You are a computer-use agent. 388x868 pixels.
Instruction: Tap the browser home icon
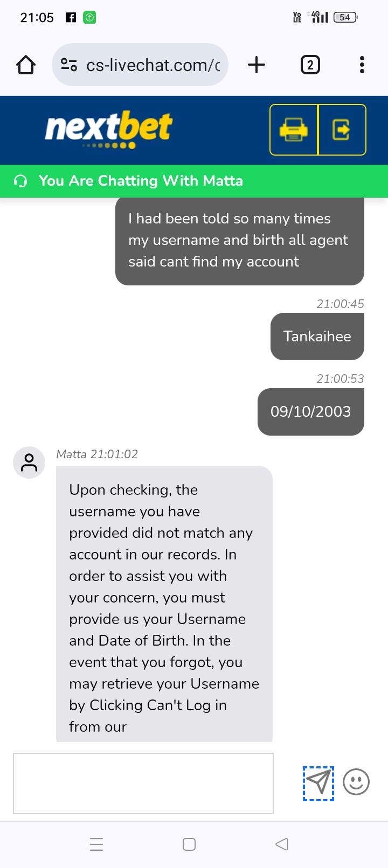tap(26, 65)
